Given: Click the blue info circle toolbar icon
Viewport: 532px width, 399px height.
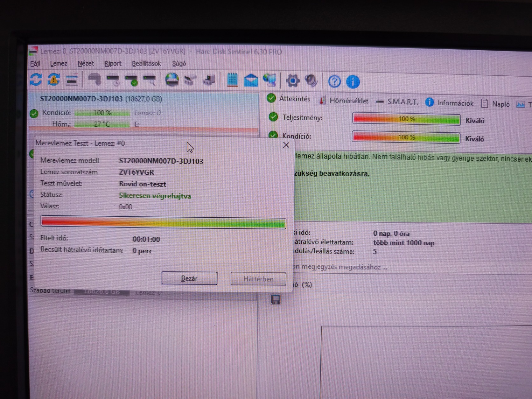Looking at the screenshot, I should [353, 82].
